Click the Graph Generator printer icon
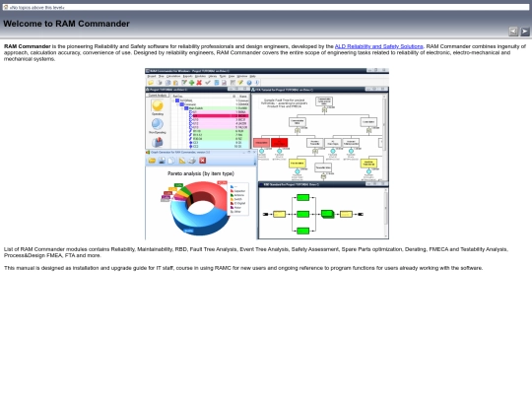532x399 pixels. coord(192,161)
